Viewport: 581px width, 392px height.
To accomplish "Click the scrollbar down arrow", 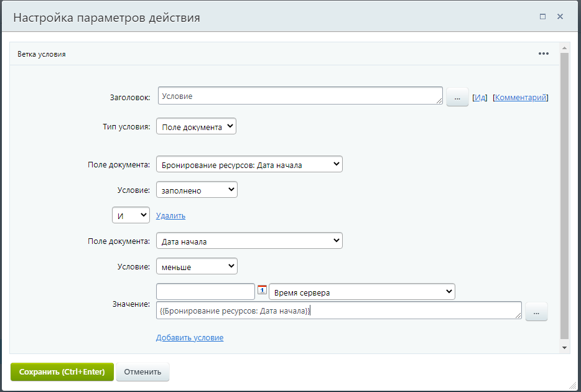I will pos(564,348).
